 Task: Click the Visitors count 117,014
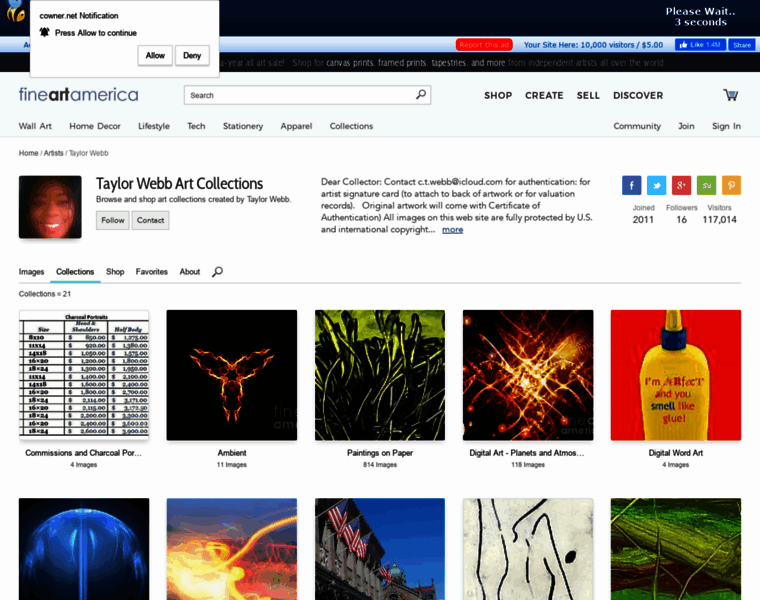pyautogui.click(x=719, y=220)
